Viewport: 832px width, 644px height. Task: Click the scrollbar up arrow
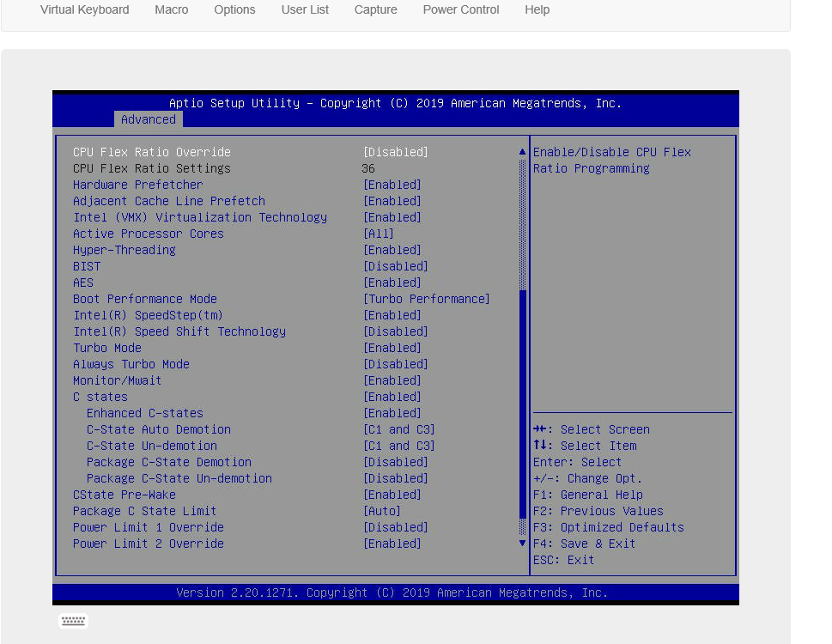(x=522, y=152)
